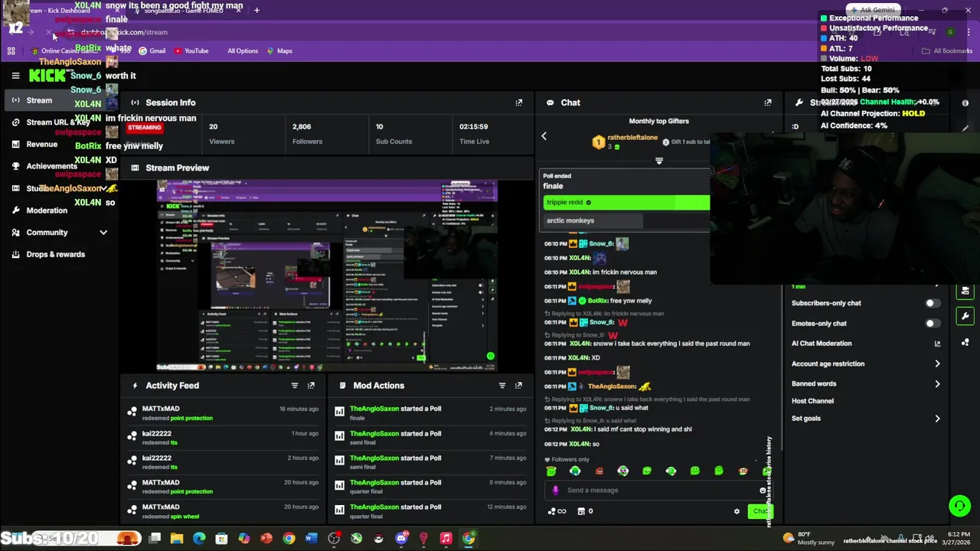
Task: Click the channel points infinity icon
Action: 557,511
